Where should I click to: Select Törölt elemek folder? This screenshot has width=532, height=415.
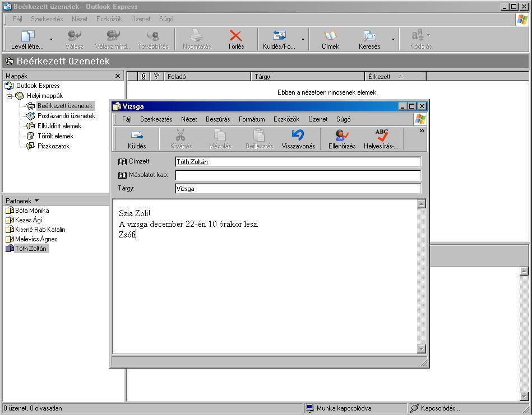pos(55,136)
